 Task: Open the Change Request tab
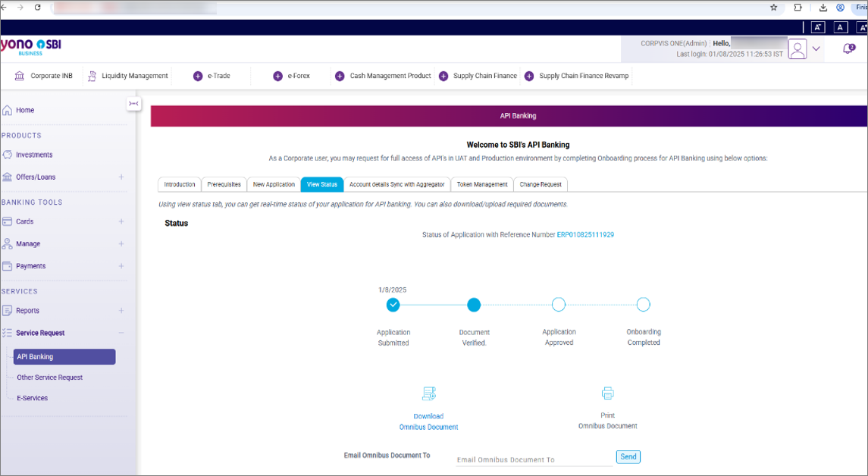coord(541,184)
